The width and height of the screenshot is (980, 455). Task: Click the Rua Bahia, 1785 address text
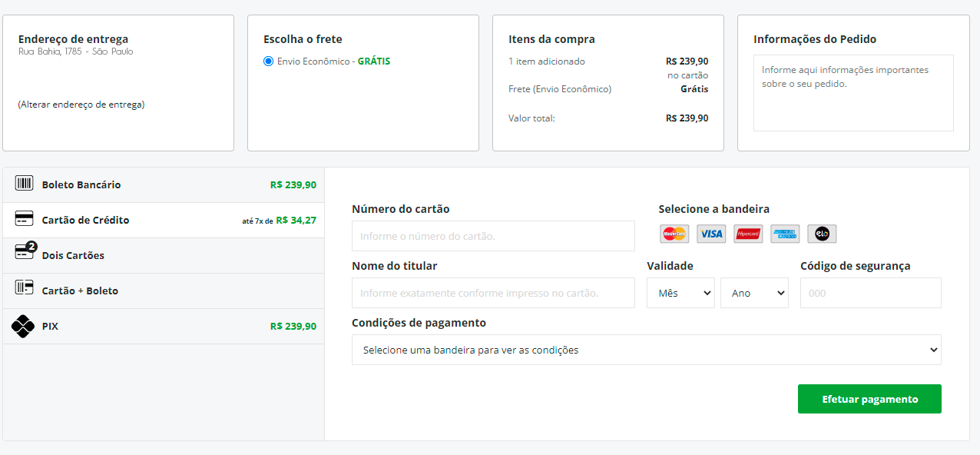pyautogui.click(x=75, y=51)
